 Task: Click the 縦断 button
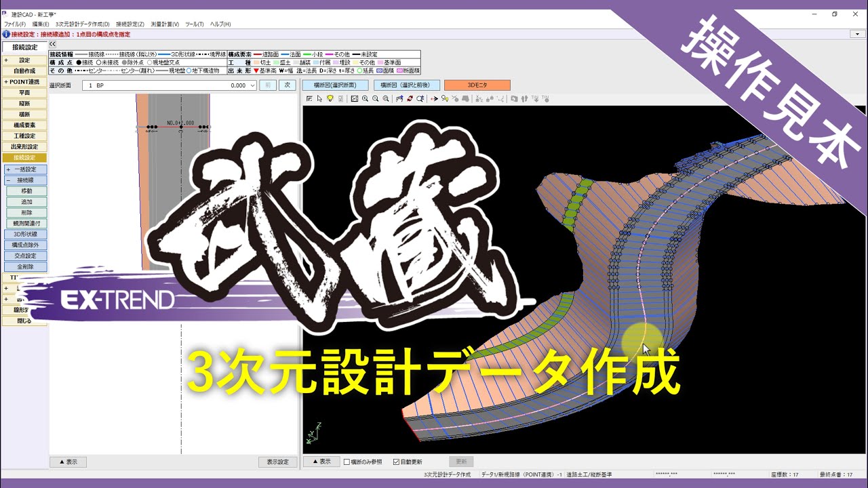pos(24,104)
